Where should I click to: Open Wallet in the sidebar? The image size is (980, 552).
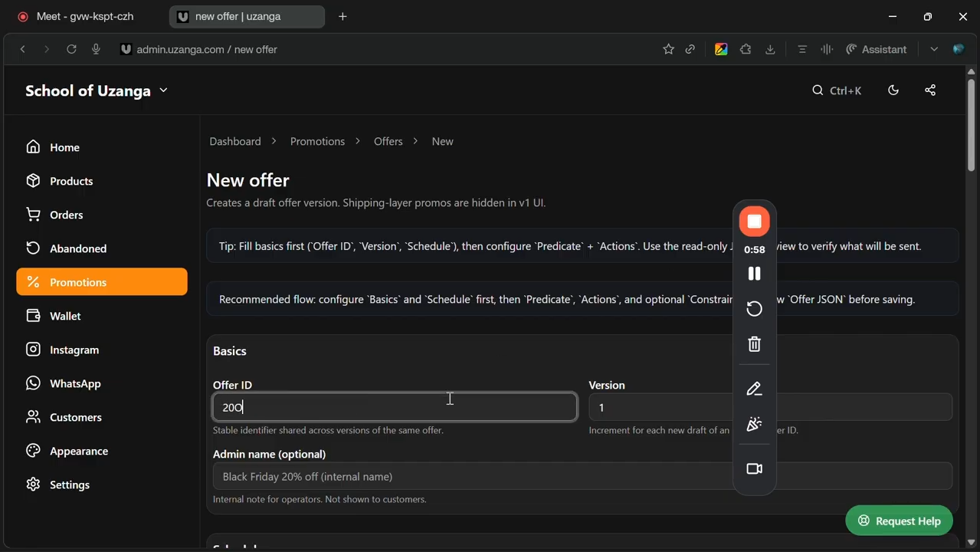coord(102,316)
